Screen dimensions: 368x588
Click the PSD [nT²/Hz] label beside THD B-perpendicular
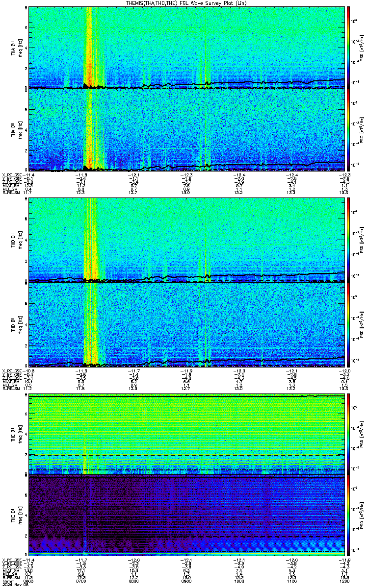(x=361, y=240)
